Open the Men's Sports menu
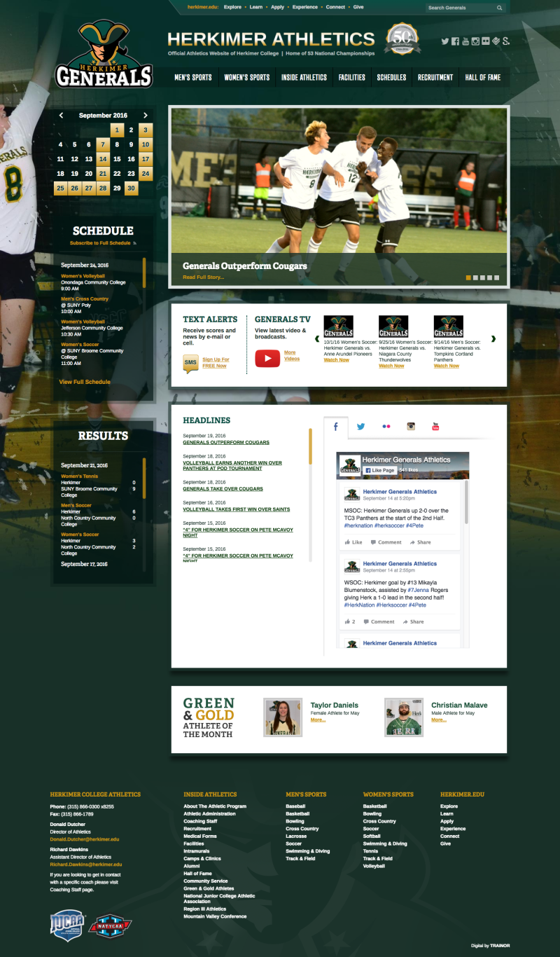 (192, 77)
